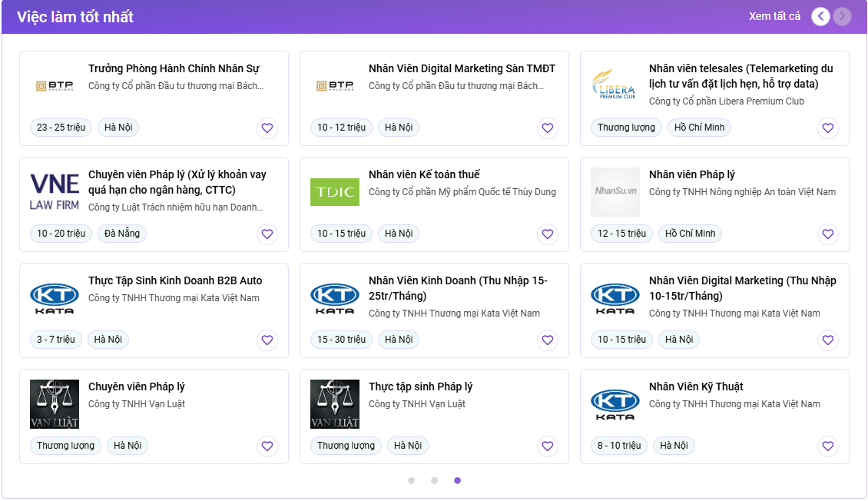Open Kata logo on Digital Marketing 10-15tr card
The image size is (868, 501).
point(615,298)
